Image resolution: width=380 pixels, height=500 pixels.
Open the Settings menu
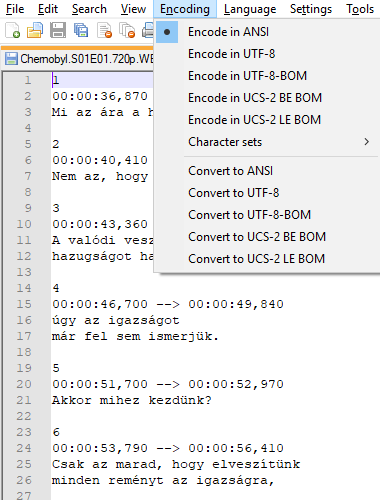coord(311,9)
